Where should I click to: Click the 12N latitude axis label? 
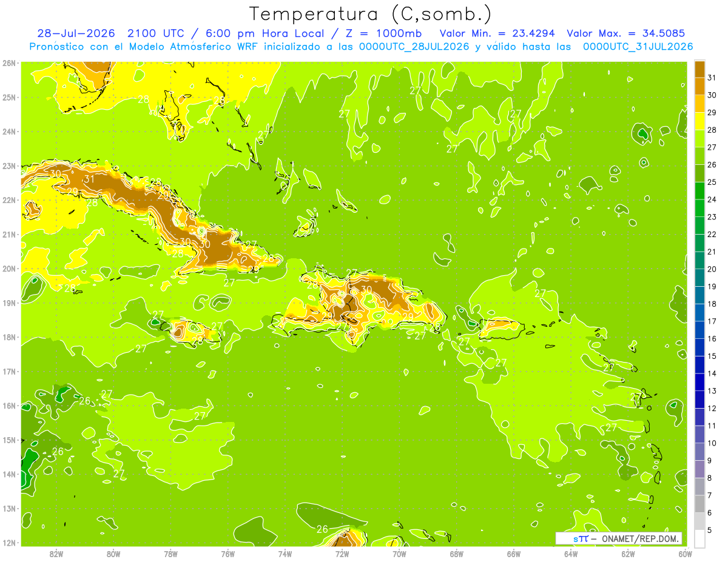(8, 543)
